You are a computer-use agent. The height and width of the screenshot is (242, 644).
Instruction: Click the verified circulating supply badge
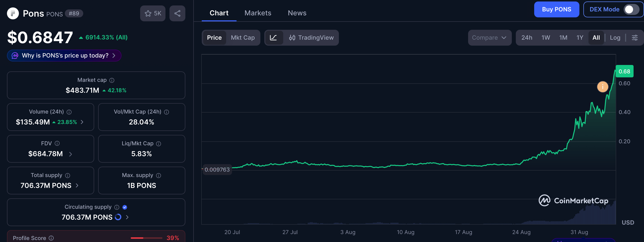(x=125, y=207)
